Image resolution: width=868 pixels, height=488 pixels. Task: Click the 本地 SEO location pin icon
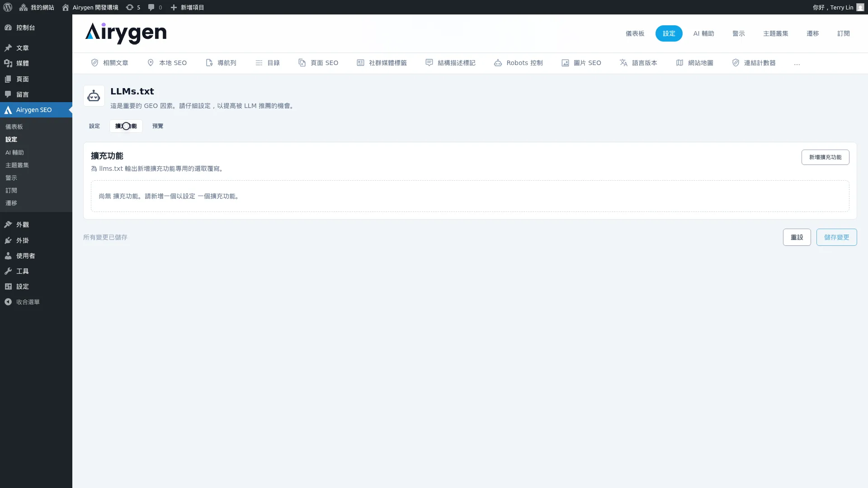point(151,63)
